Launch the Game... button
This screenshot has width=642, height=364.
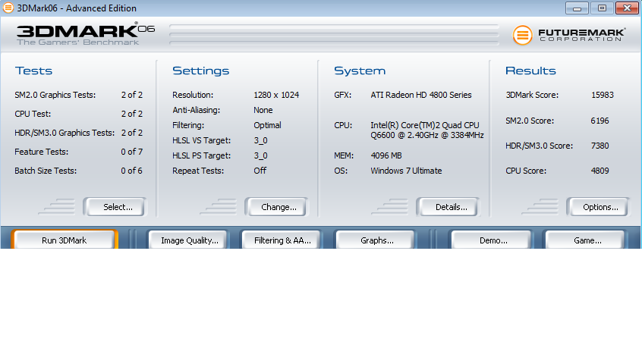tap(585, 240)
